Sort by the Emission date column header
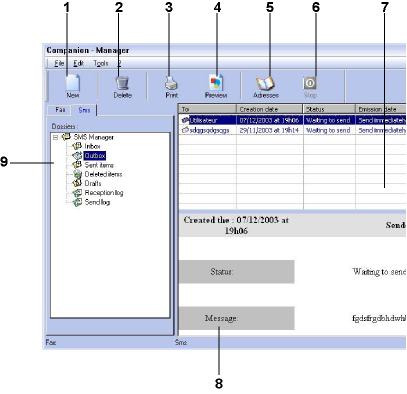407x394 pixels. click(x=381, y=109)
